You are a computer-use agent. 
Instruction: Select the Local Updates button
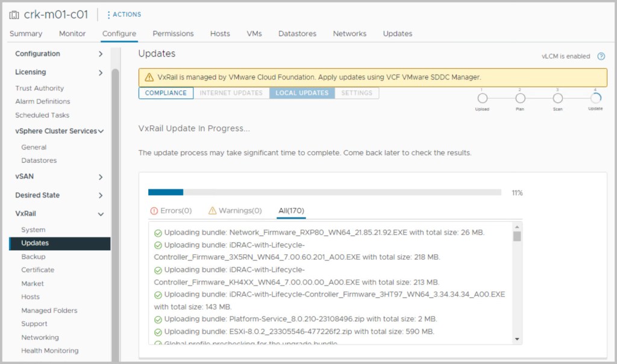(x=302, y=93)
